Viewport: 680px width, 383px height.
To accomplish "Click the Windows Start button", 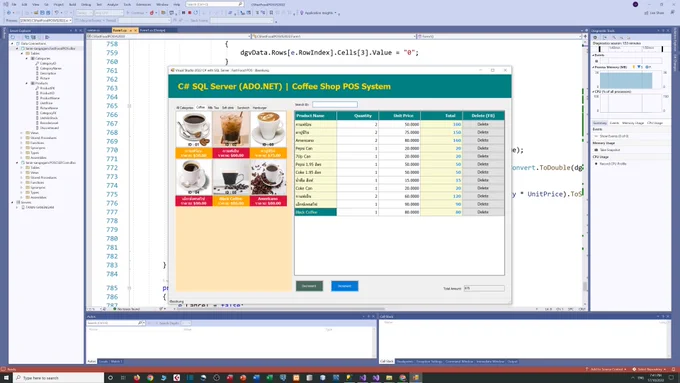I will [6, 378].
